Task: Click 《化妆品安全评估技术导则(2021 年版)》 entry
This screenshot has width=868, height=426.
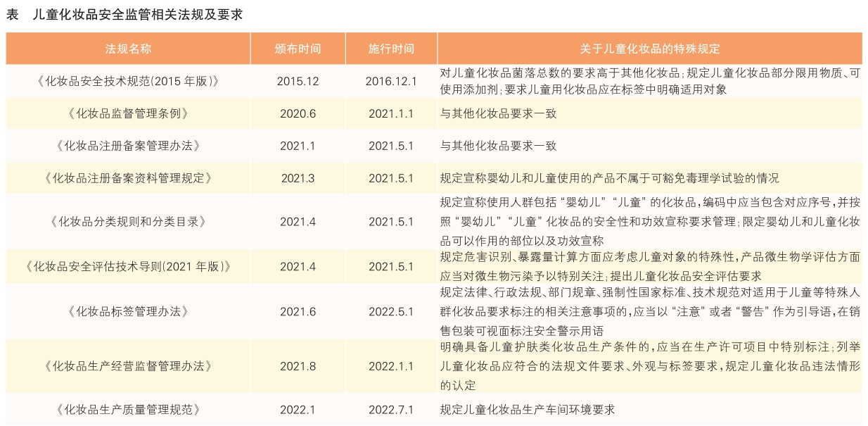Action: tap(128, 267)
